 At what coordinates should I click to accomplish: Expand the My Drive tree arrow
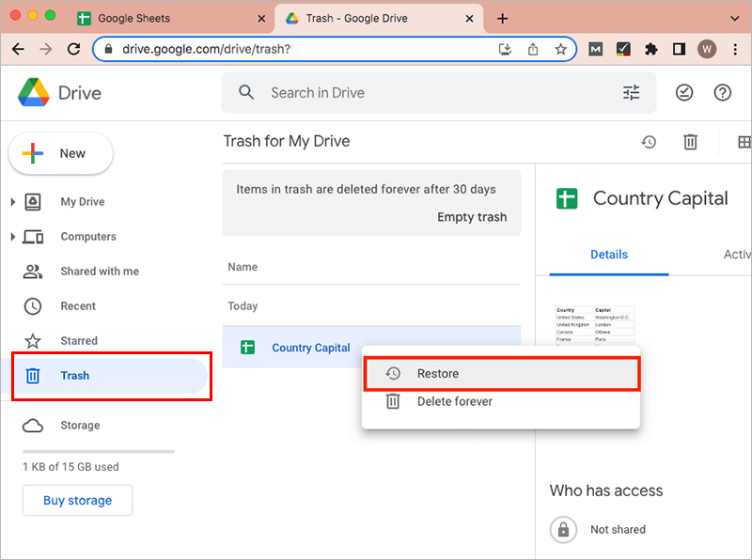click(x=13, y=202)
